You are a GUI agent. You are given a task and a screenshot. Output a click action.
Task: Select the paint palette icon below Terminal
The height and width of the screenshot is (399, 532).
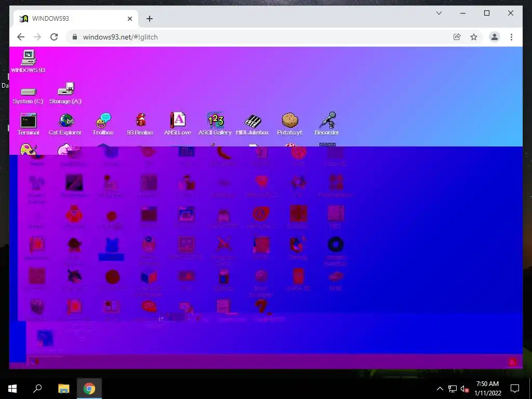pyautogui.click(x=29, y=149)
